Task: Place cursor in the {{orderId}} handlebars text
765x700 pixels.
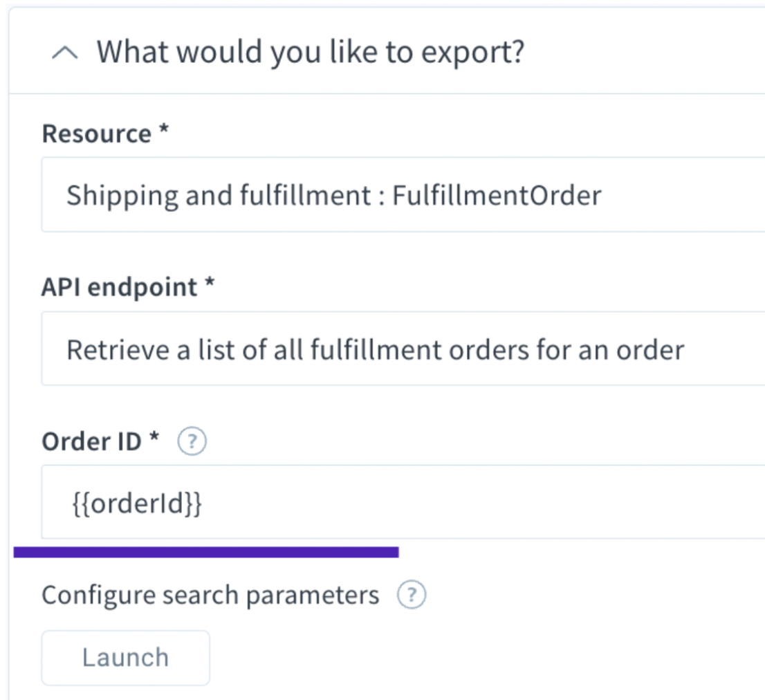Action: tap(137, 504)
